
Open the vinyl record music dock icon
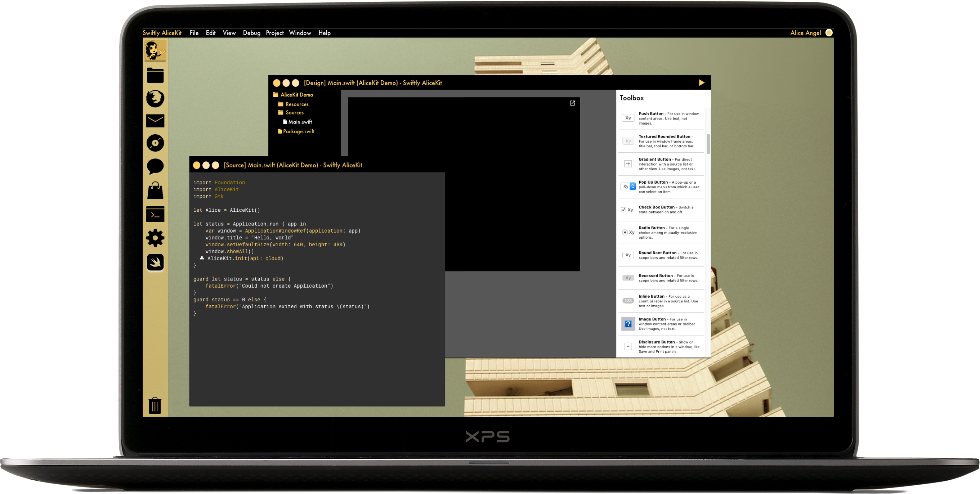pos(155,143)
